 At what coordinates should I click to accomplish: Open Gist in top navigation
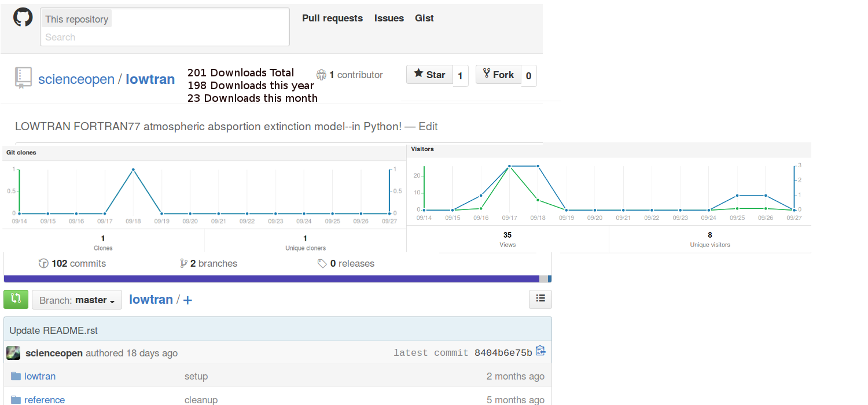point(424,18)
